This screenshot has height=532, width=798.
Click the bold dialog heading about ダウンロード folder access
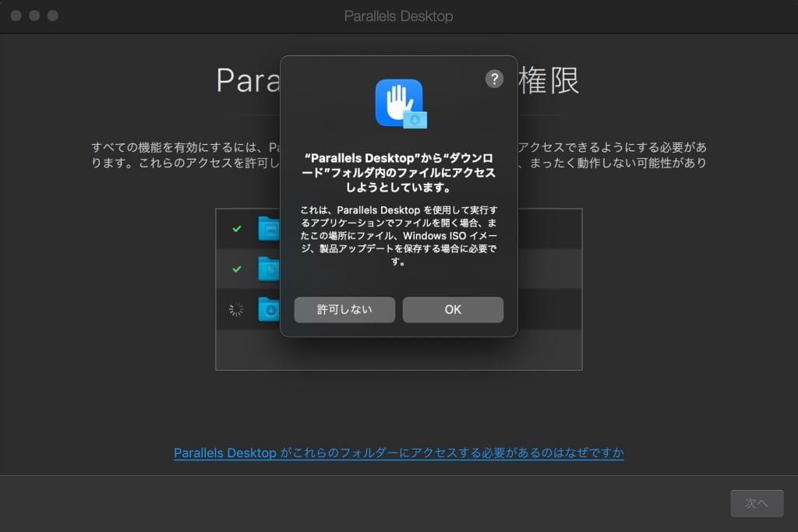(x=398, y=172)
